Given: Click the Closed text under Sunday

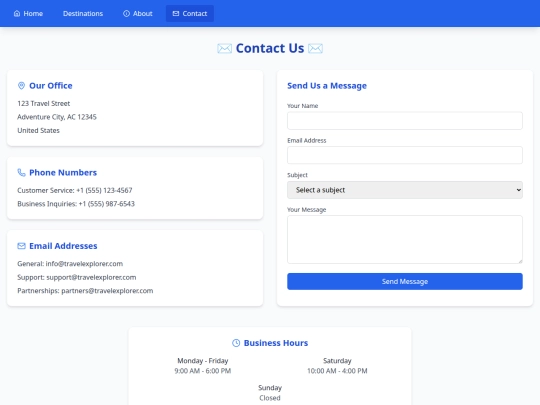Looking at the screenshot, I should coord(270,398).
